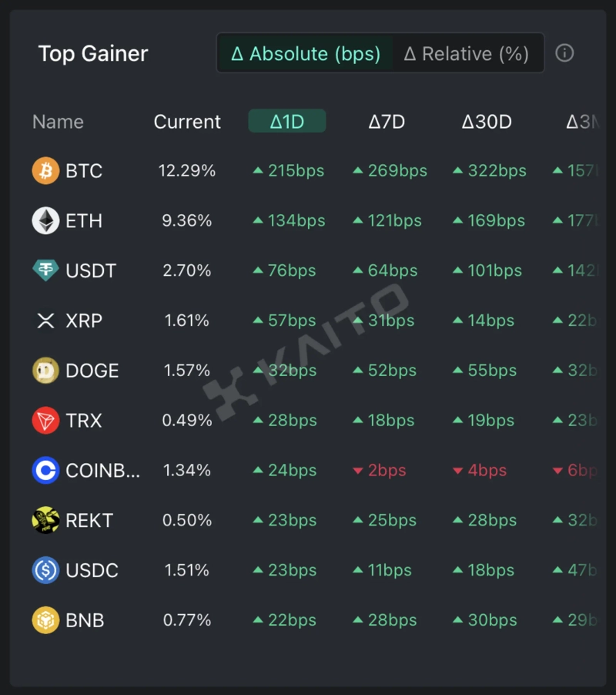Open the truncated COINB... row name
Screen dimensions: 616x695
point(102,470)
